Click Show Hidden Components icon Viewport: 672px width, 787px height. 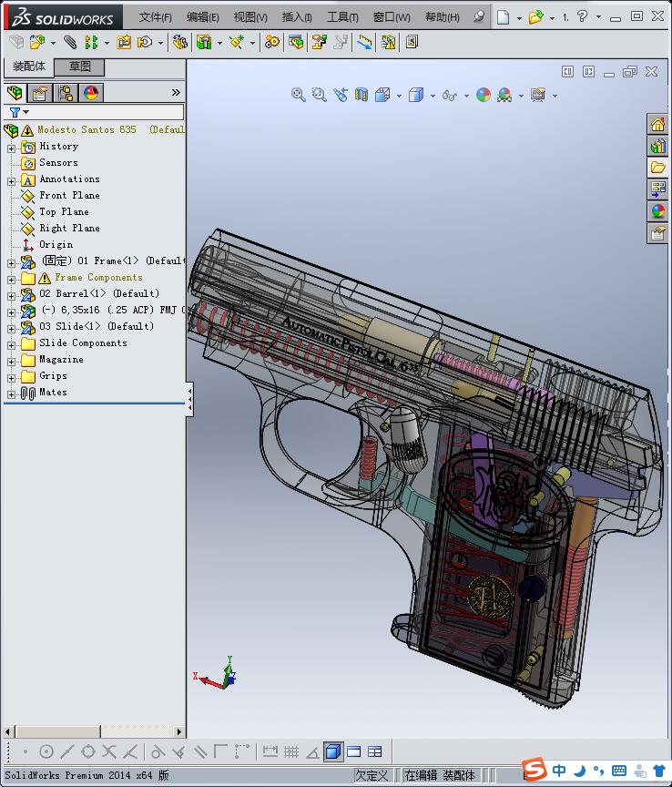click(179, 42)
